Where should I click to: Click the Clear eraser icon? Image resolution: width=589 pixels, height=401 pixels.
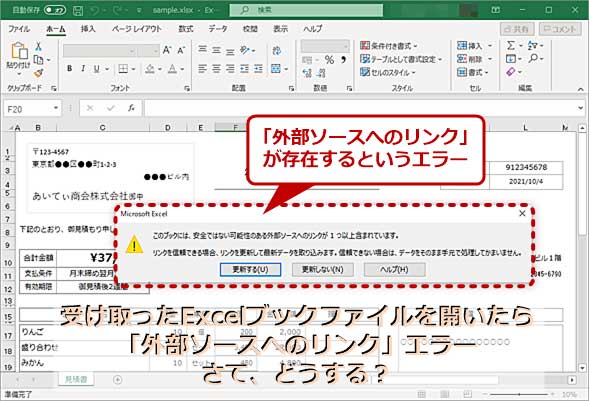pos(511,71)
